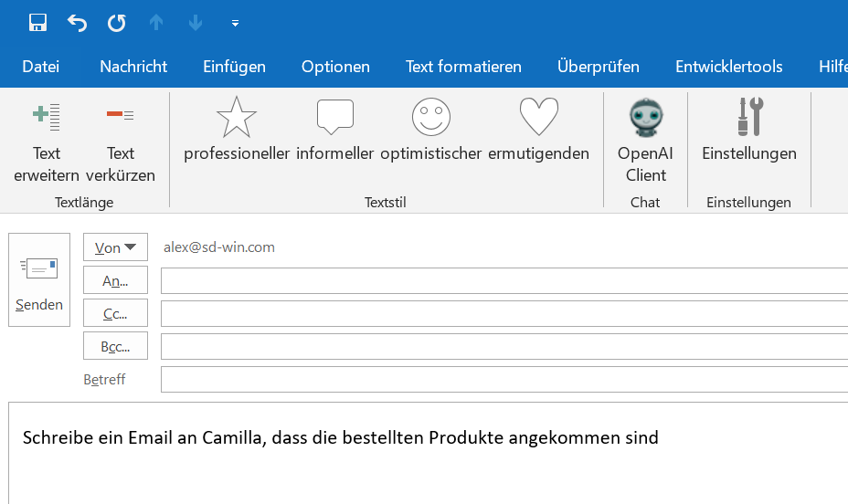Click the Save icon in quick access toolbar
The image size is (848, 504).
(x=37, y=23)
